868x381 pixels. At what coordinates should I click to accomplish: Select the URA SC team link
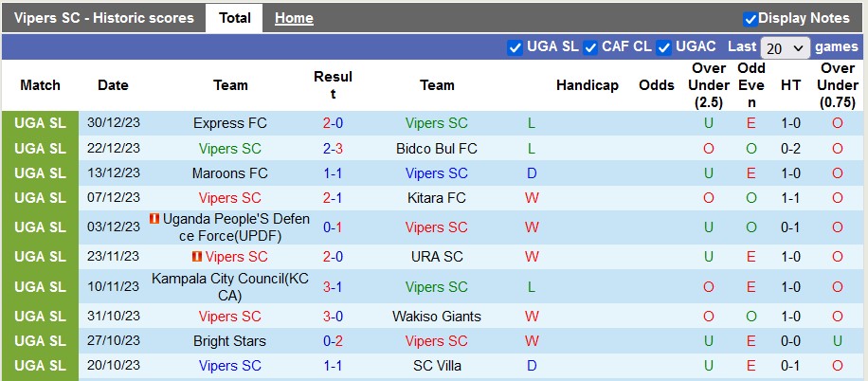pos(437,257)
